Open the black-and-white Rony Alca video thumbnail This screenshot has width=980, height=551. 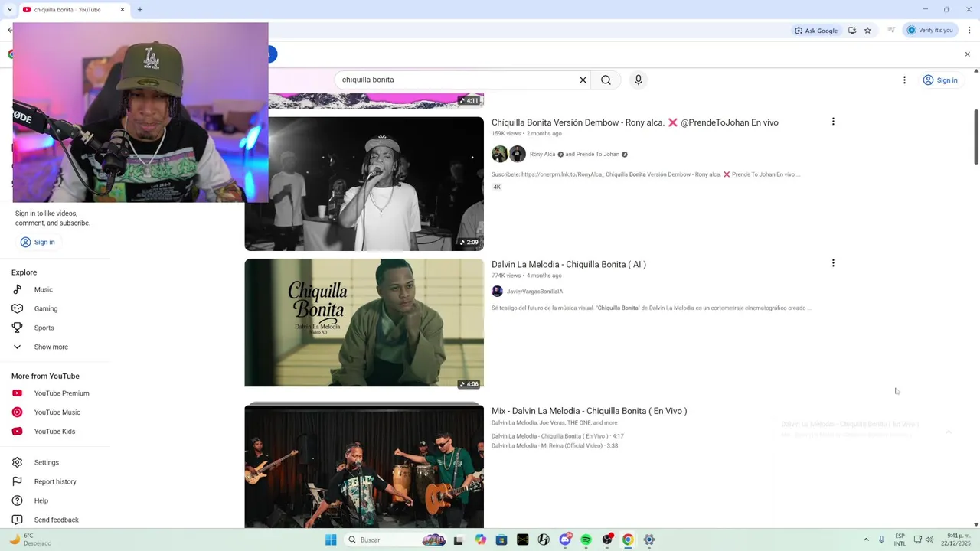point(364,184)
